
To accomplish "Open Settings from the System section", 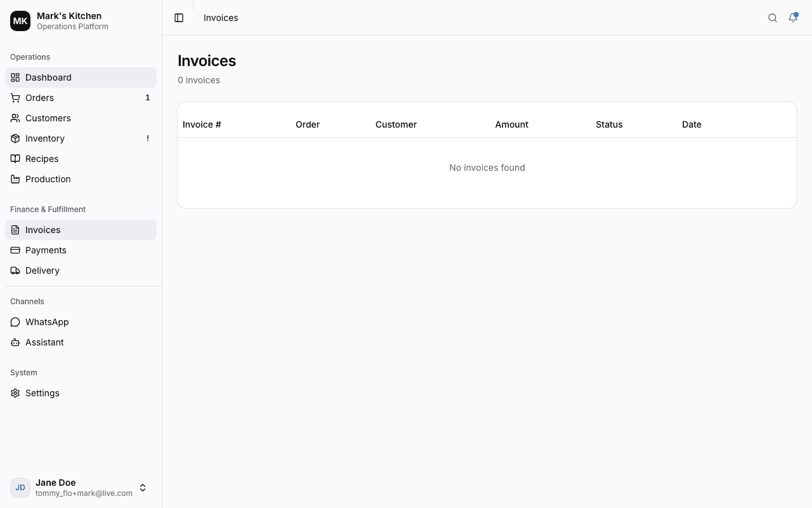I will click(42, 393).
